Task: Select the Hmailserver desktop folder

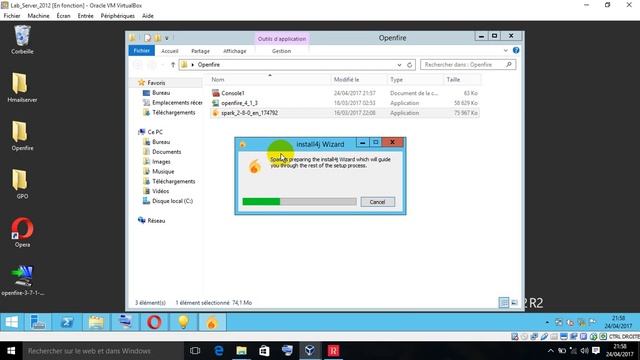Action: coord(22,87)
